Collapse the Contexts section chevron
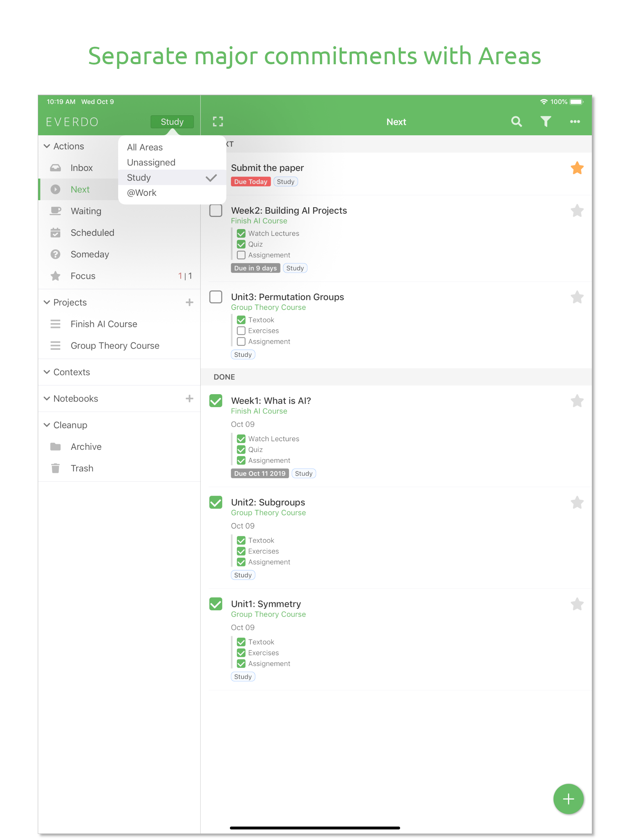630x840 pixels. coord(47,373)
